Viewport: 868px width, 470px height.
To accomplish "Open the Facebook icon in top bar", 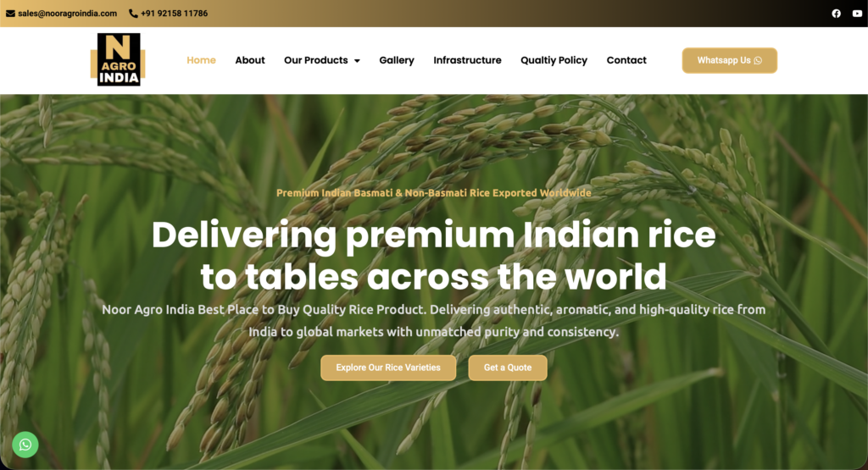I will point(836,14).
